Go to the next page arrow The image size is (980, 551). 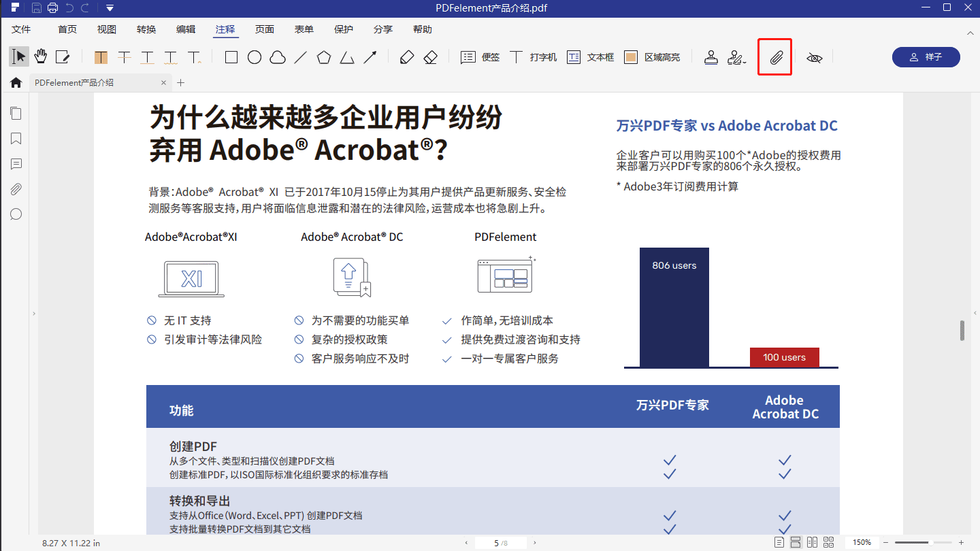535,543
